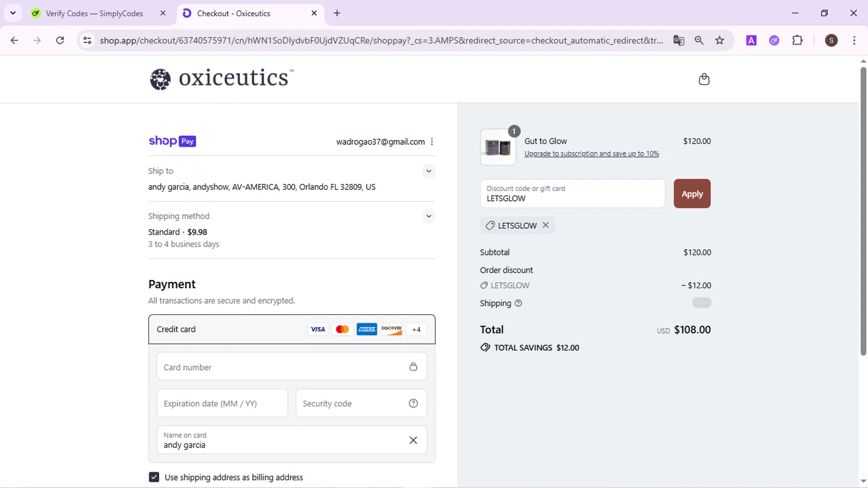The width and height of the screenshot is (868, 488).
Task: Click the scrollbar down arrow
Action: pyautogui.click(x=863, y=482)
